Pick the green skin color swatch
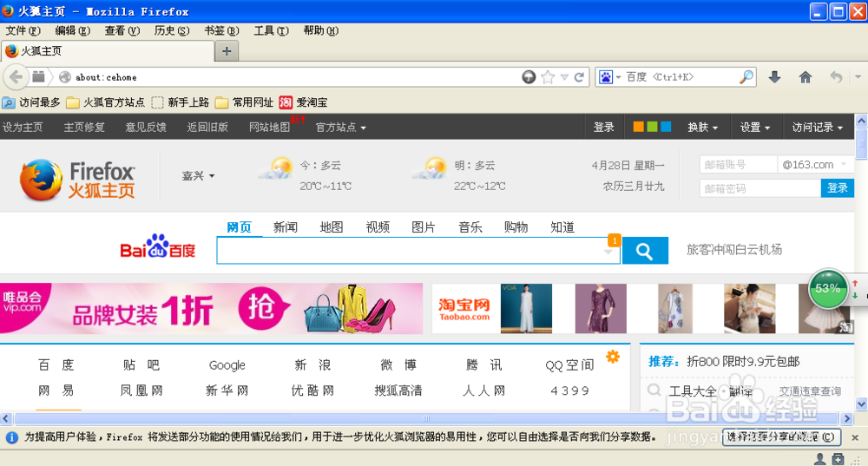 click(652, 127)
